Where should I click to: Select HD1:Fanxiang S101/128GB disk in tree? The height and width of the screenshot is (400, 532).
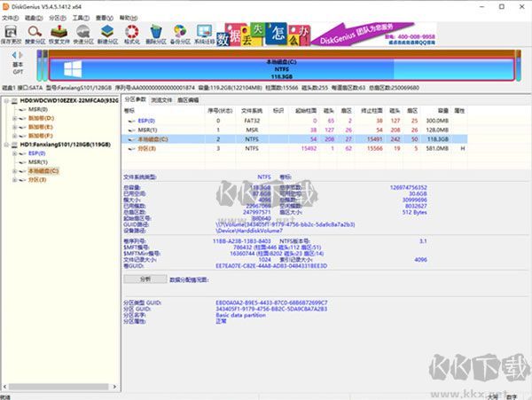pos(65,145)
